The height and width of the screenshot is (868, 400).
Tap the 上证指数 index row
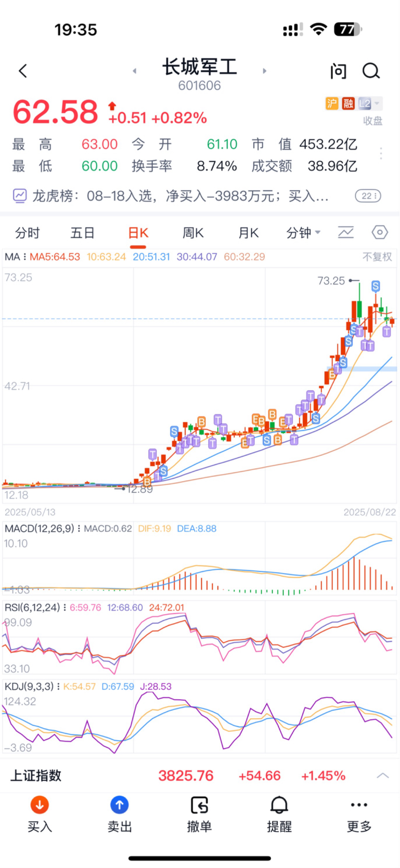pyautogui.click(x=200, y=775)
